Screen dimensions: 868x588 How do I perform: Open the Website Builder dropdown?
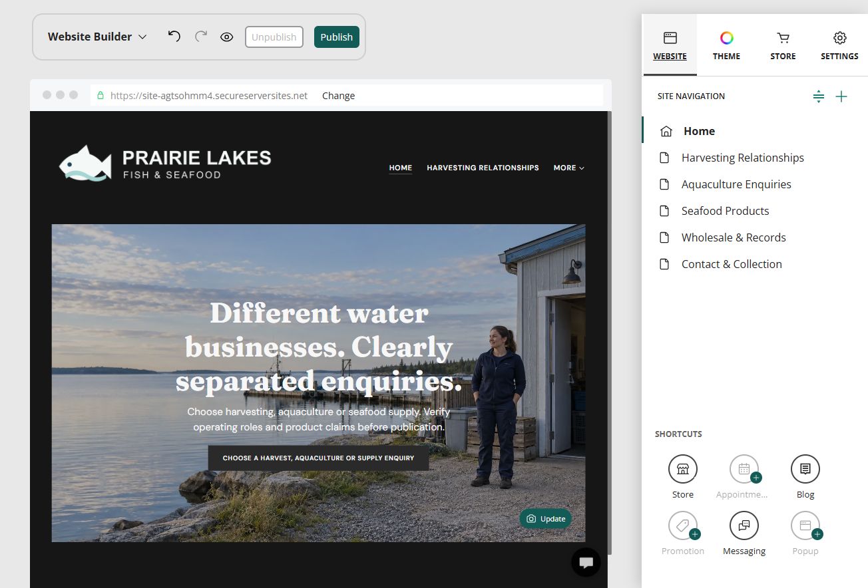(x=97, y=37)
